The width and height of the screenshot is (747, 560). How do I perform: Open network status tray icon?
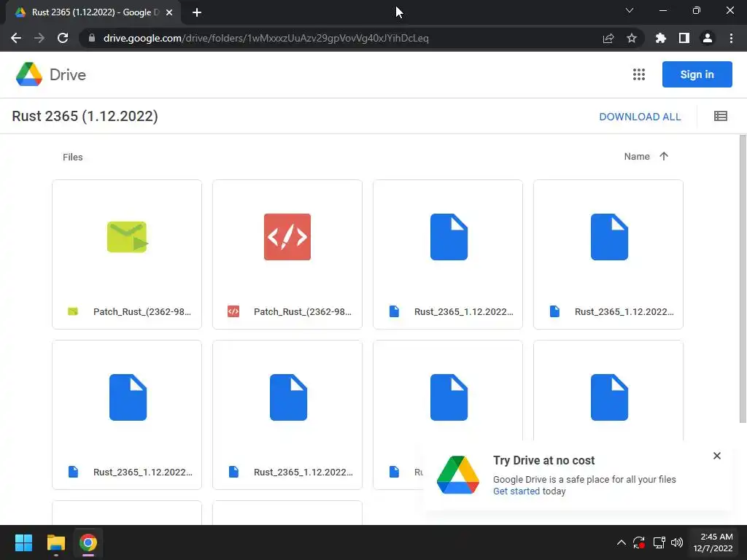(659, 542)
